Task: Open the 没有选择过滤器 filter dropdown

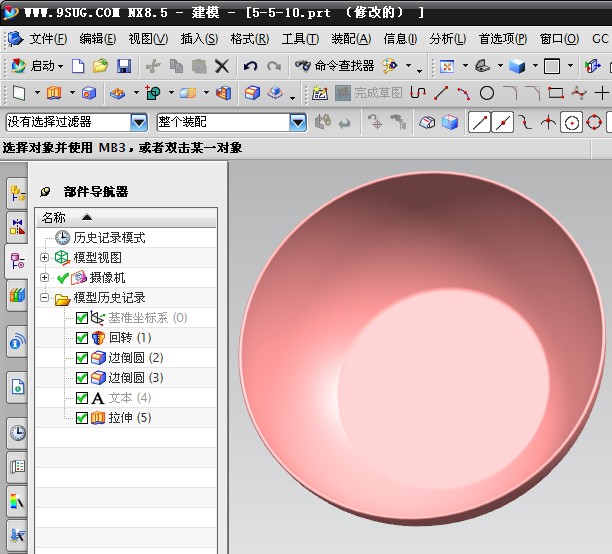Action: (139, 123)
